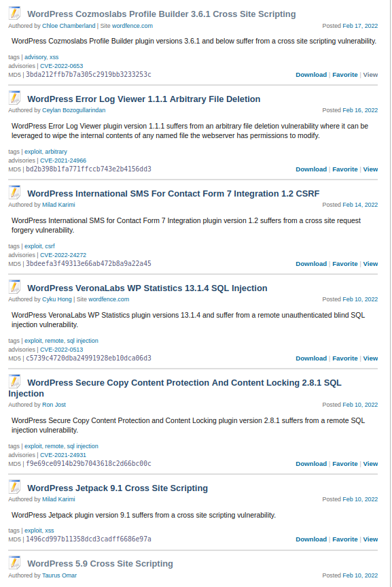
Task: Click file icon beside Error Log Viewer title
Action: click(x=14, y=98)
